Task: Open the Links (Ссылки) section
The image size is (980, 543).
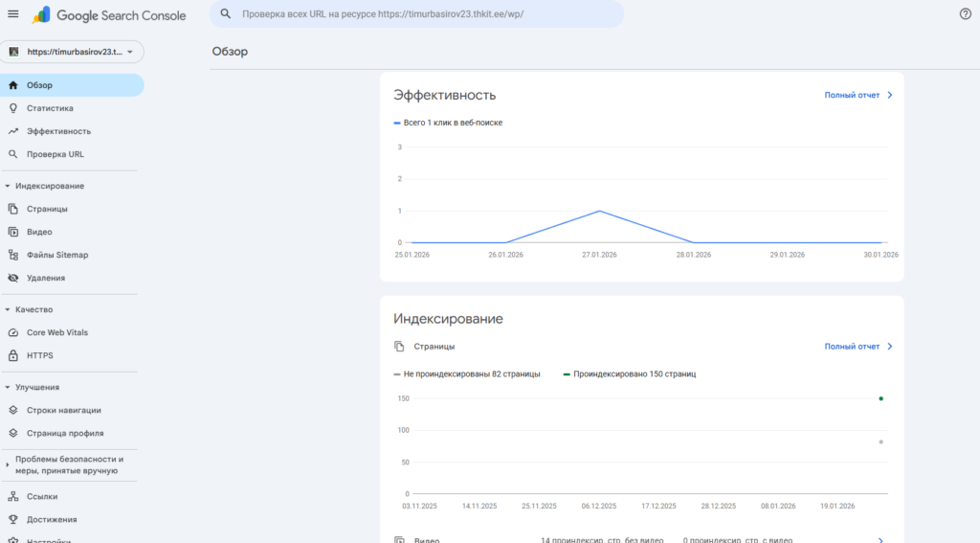Action: coord(41,496)
